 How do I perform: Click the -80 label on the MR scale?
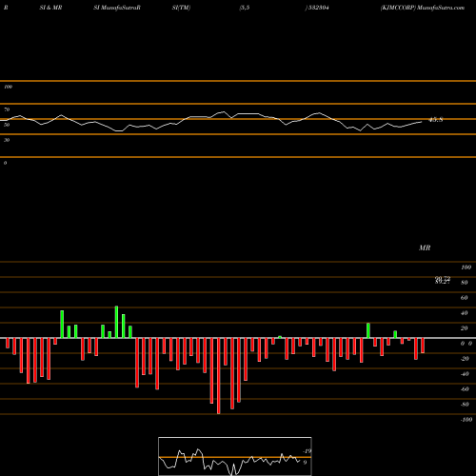[465, 405]
